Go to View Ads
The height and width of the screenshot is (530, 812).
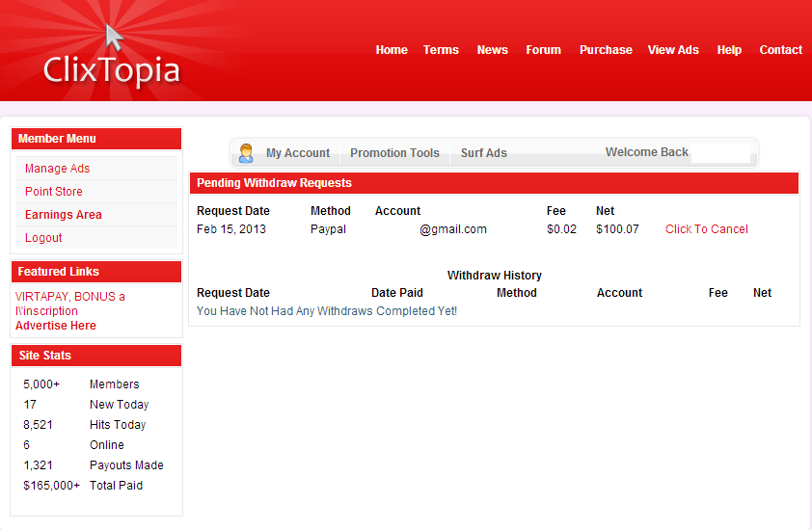(673, 50)
